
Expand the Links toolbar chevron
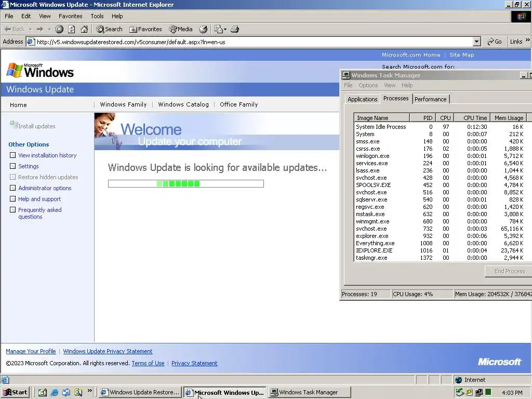point(528,40)
